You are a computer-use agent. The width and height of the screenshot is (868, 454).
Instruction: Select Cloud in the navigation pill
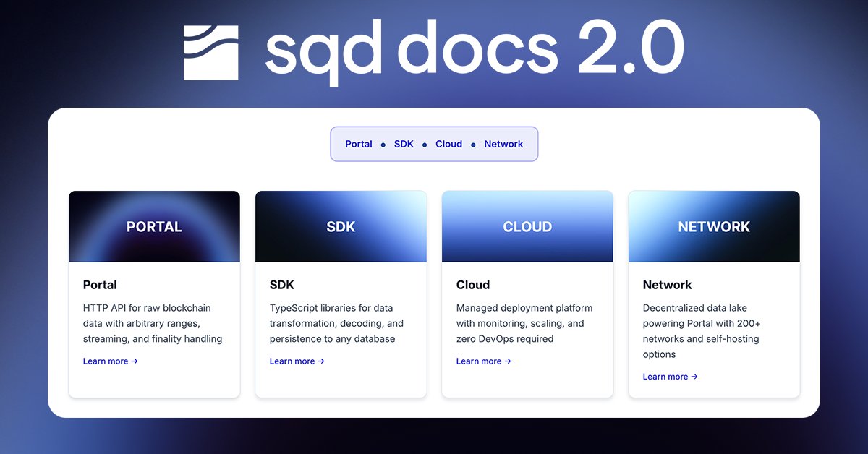[448, 144]
